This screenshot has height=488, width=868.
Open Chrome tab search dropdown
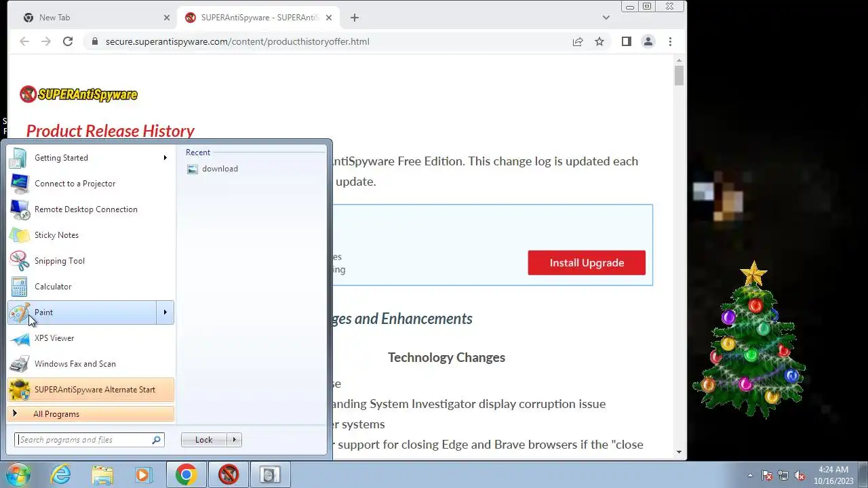[606, 18]
